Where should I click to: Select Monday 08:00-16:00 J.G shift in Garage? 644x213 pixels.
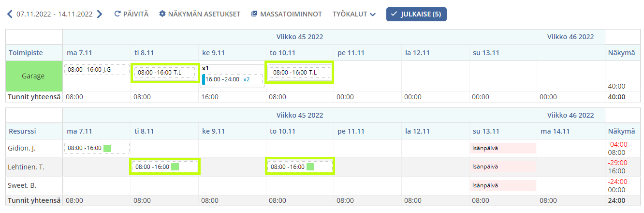coord(97,70)
